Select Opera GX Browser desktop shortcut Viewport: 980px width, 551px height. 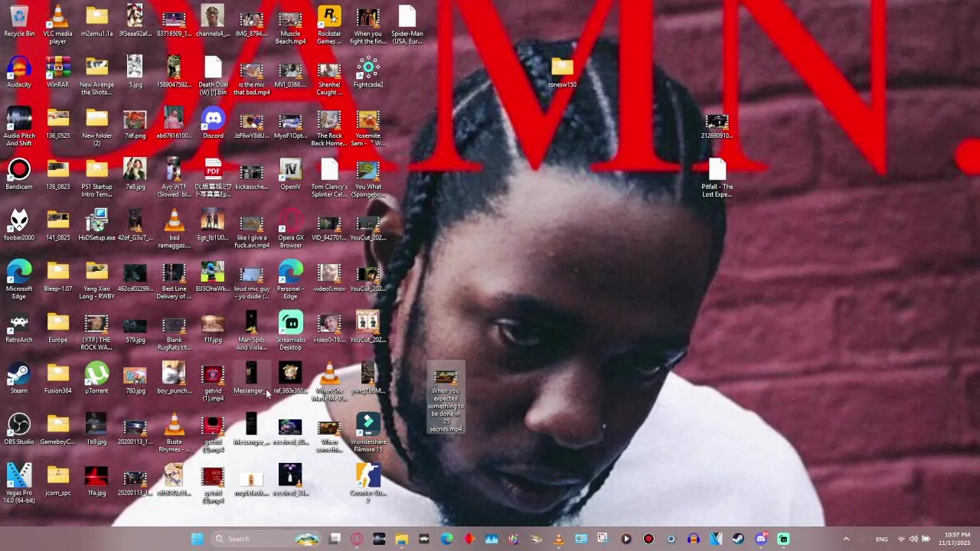290,228
